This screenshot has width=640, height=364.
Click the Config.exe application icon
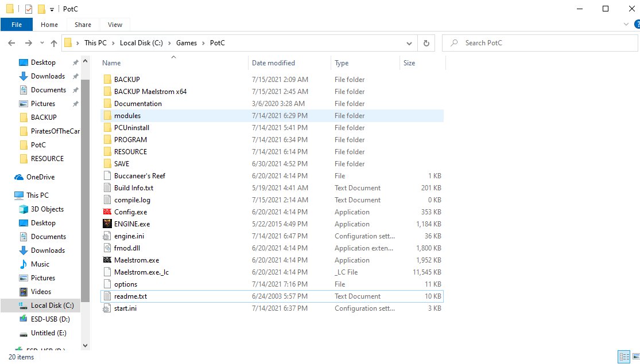coord(107,212)
